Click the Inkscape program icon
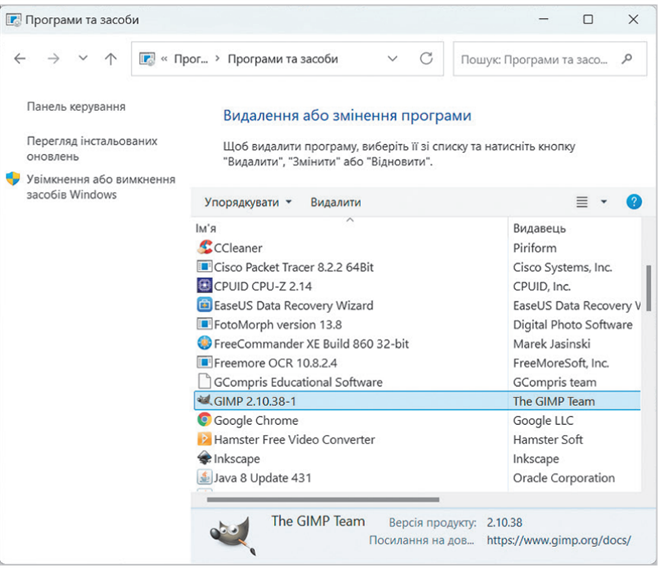 pyautogui.click(x=204, y=458)
